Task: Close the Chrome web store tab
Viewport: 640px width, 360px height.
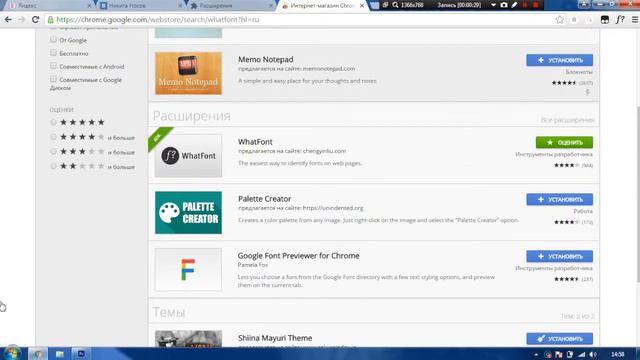Action: 362,6
